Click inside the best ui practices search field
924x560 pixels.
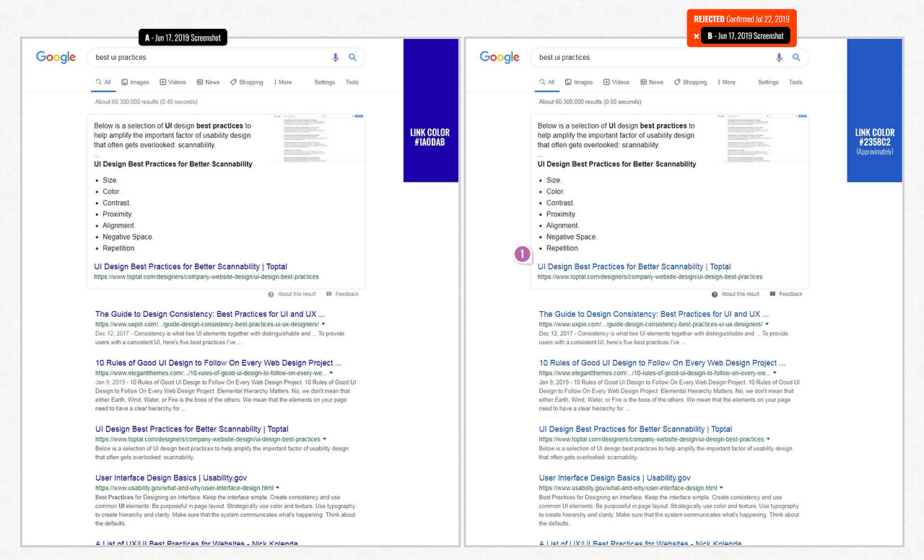(x=180, y=57)
